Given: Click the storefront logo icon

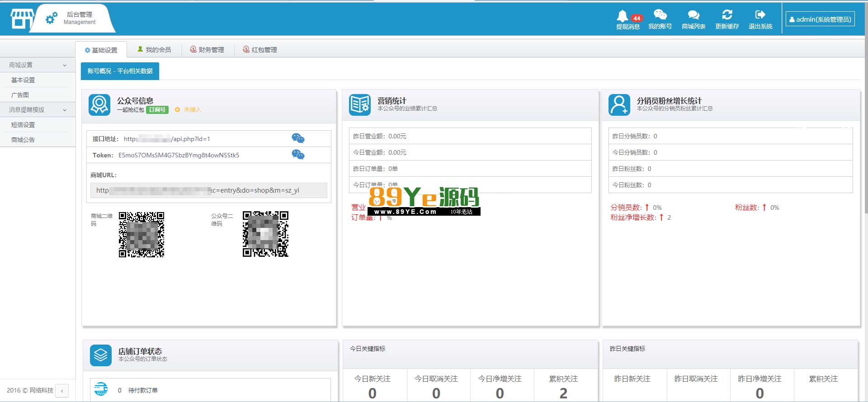Looking at the screenshot, I should [x=22, y=19].
